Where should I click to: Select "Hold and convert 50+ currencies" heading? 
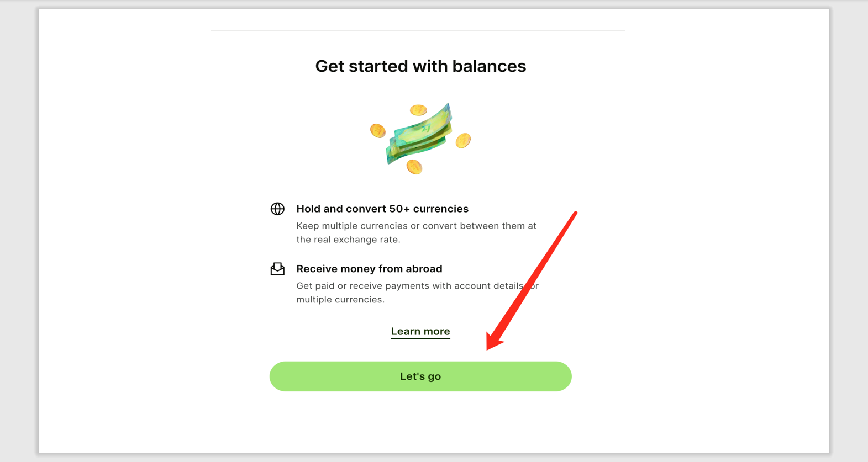click(x=382, y=209)
